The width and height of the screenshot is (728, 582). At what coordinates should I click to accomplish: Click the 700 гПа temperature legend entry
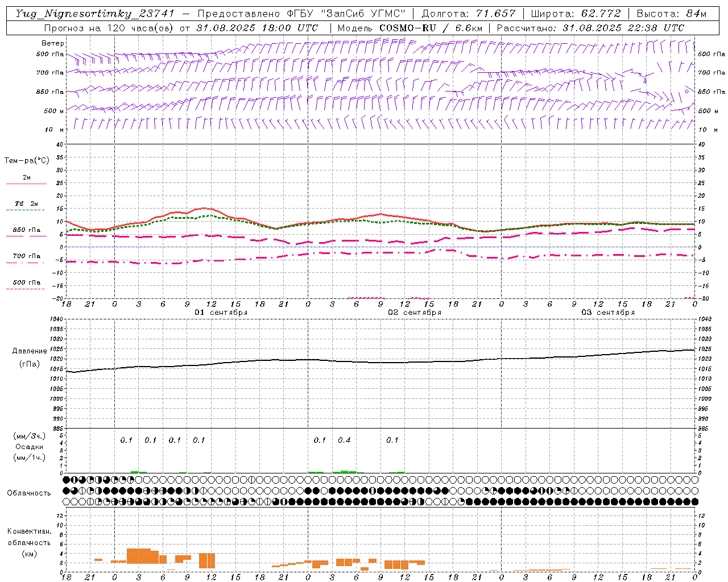point(27,256)
